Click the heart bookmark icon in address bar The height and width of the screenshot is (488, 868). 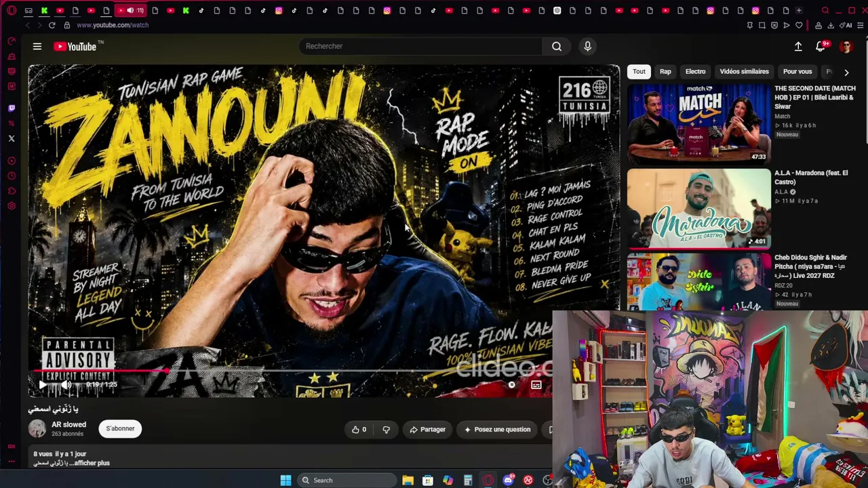pyautogui.click(x=799, y=25)
